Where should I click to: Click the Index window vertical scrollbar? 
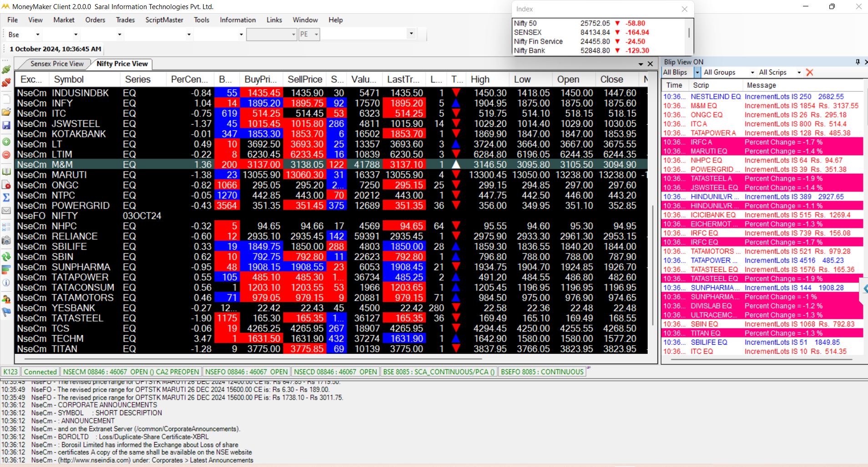[x=689, y=33]
